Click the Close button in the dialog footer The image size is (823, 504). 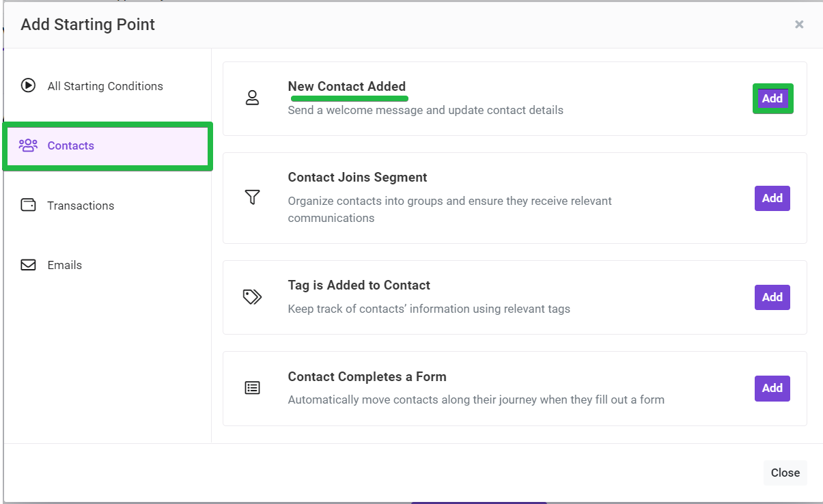click(x=785, y=473)
